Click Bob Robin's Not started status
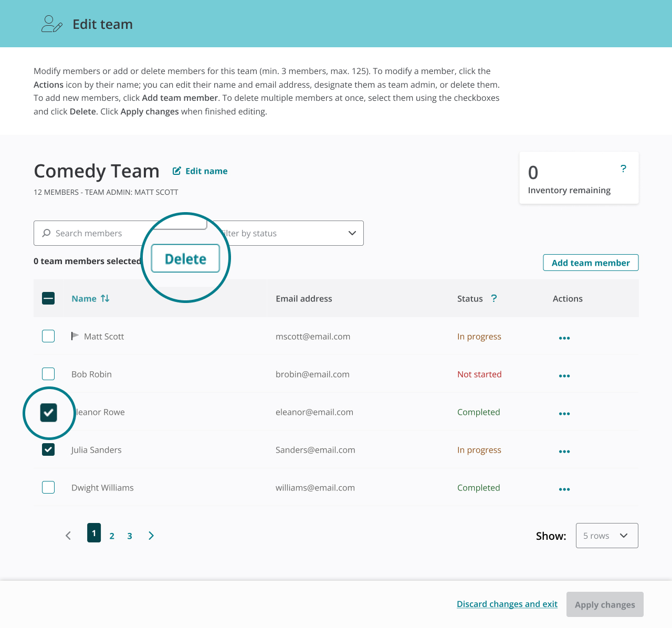Viewport: 672px width, 628px height. [x=479, y=374]
